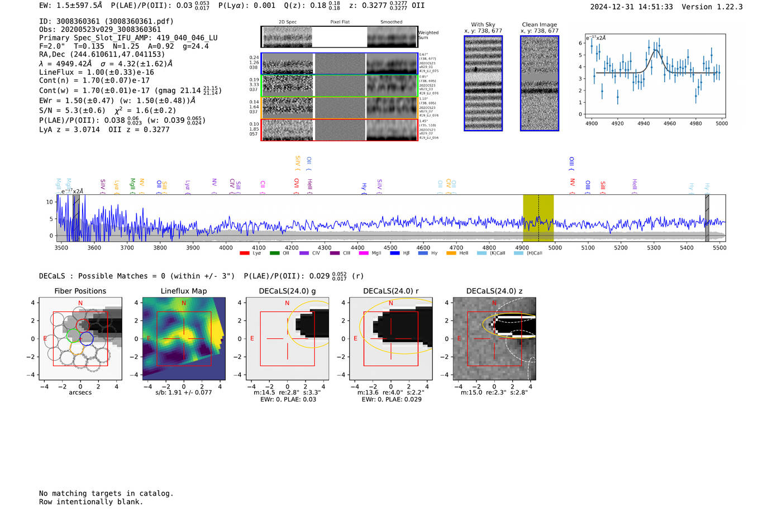The height and width of the screenshot is (532, 782).
Task: Click the Weighted Sum 2D spectrum strip
Action: pos(340,37)
